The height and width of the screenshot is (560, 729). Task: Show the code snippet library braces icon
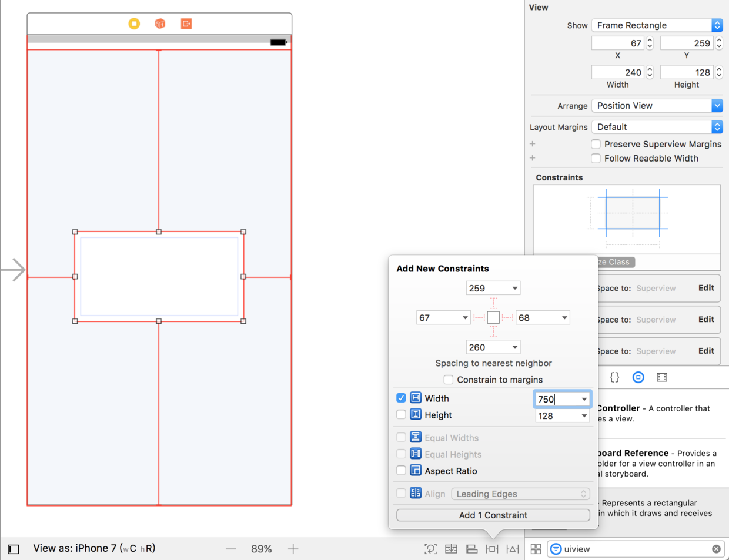pos(615,377)
